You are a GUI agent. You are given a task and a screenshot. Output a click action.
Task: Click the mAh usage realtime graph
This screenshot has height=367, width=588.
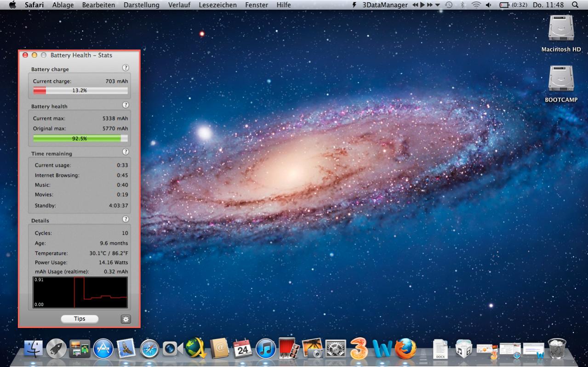click(80, 292)
